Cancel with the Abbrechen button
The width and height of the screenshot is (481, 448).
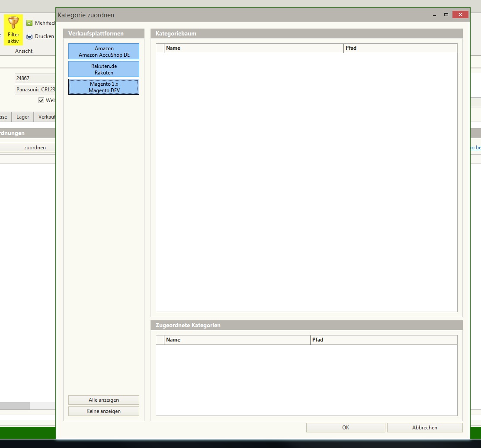(x=424, y=428)
